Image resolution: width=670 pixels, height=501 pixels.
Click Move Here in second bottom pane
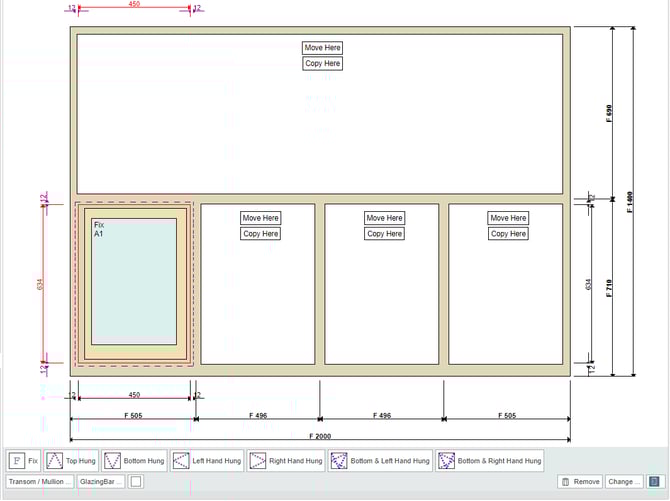pos(260,218)
